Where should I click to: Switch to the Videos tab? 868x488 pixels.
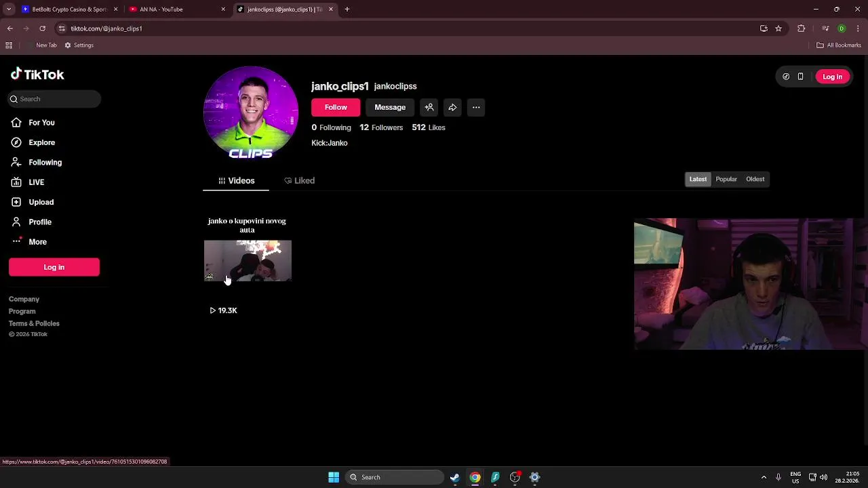click(x=236, y=180)
